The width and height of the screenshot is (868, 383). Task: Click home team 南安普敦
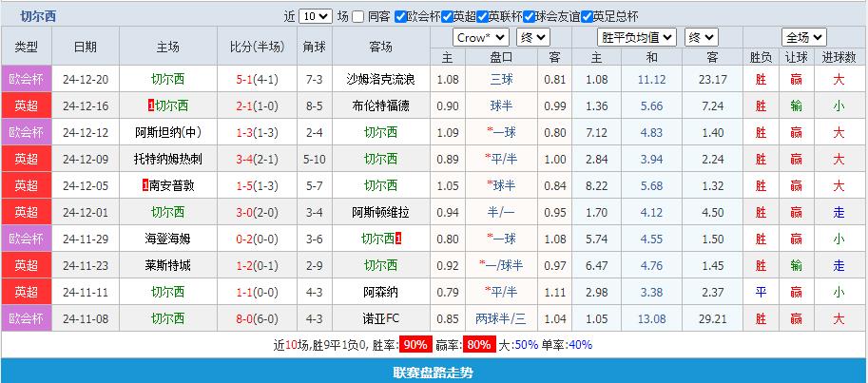[172, 186]
